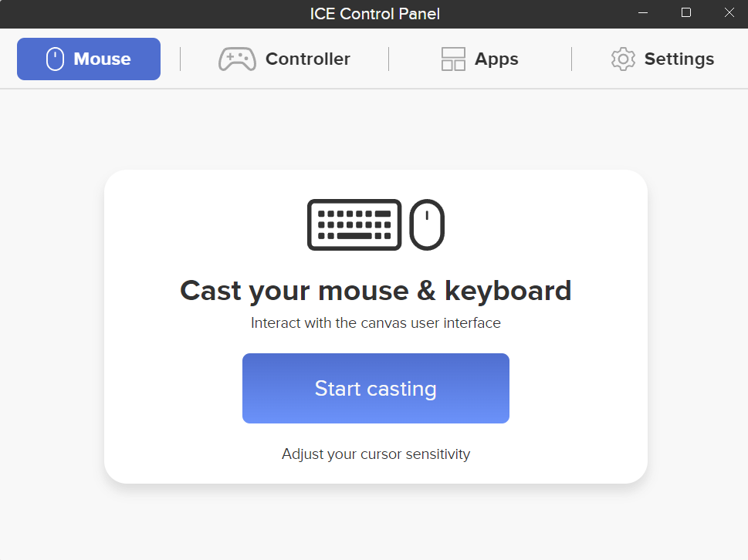This screenshot has width=748, height=560.
Task: Click the gear icon at the top right toolbar
Action: 622,59
